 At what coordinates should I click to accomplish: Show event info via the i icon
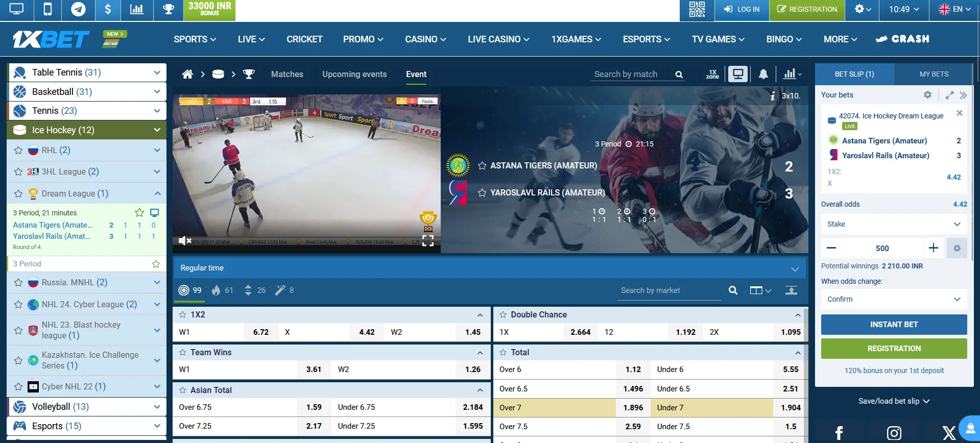click(x=773, y=95)
